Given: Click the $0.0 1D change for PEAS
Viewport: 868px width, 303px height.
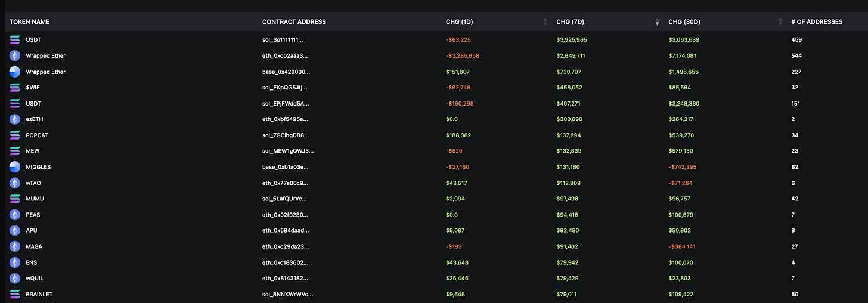Looking at the screenshot, I should (452, 215).
